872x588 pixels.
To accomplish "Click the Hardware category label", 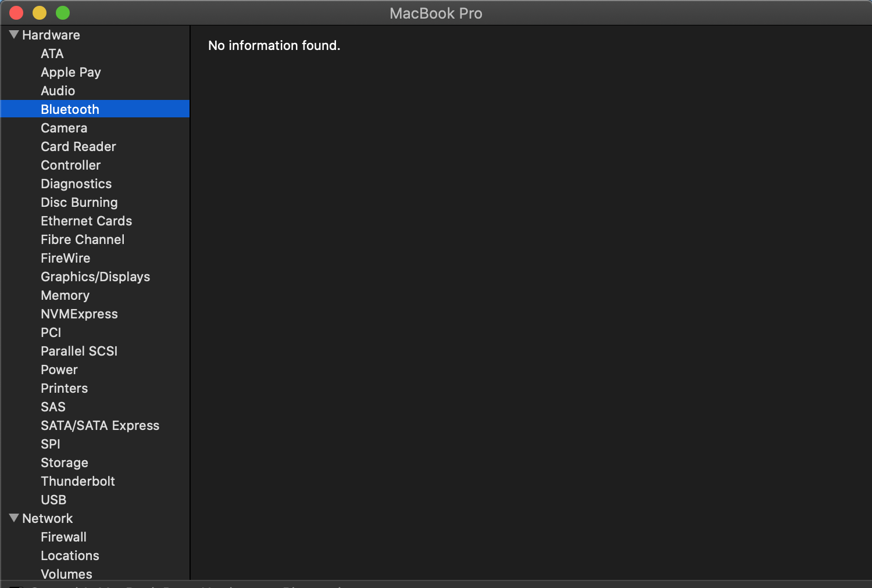I will click(51, 35).
